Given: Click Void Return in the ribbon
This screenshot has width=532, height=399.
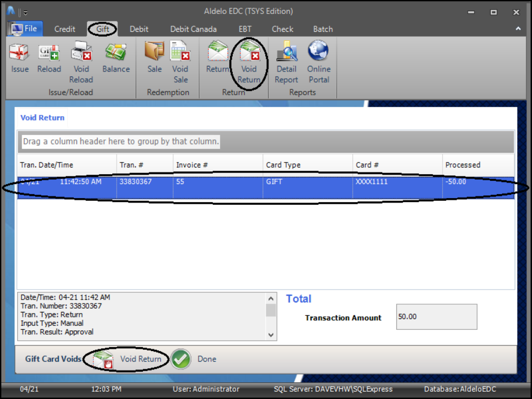Looking at the screenshot, I should 249,63.
